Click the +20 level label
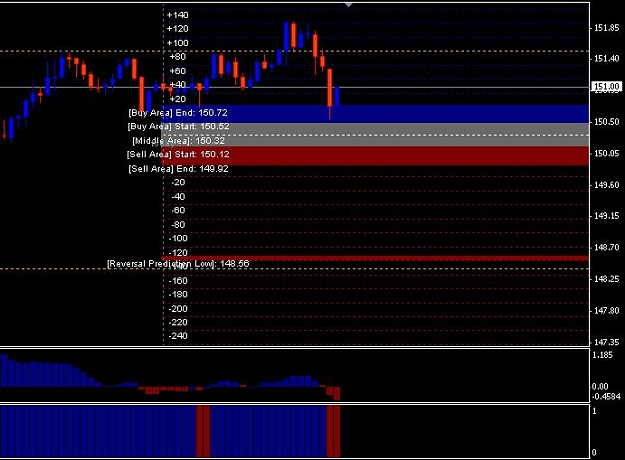 pyautogui.click(x=178, y=99)
